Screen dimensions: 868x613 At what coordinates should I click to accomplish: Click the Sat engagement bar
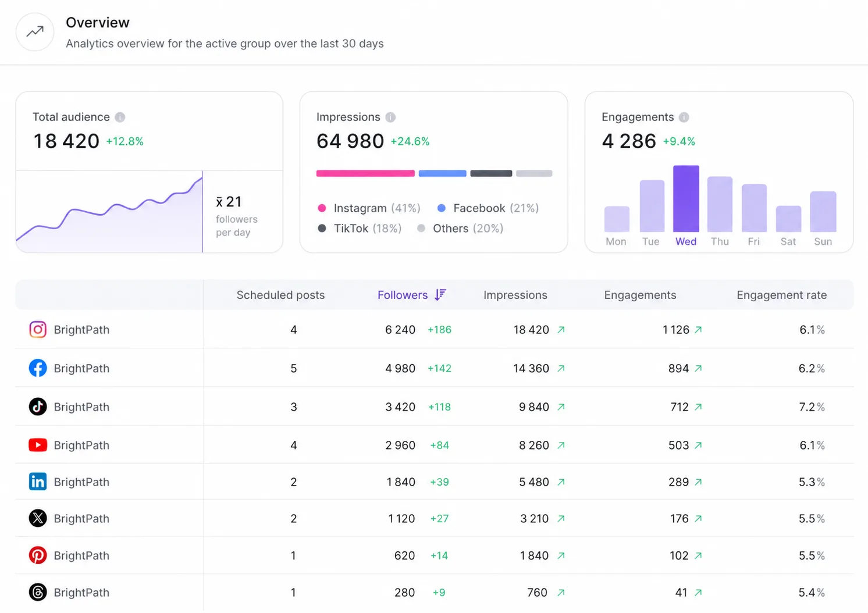[788, 219]
